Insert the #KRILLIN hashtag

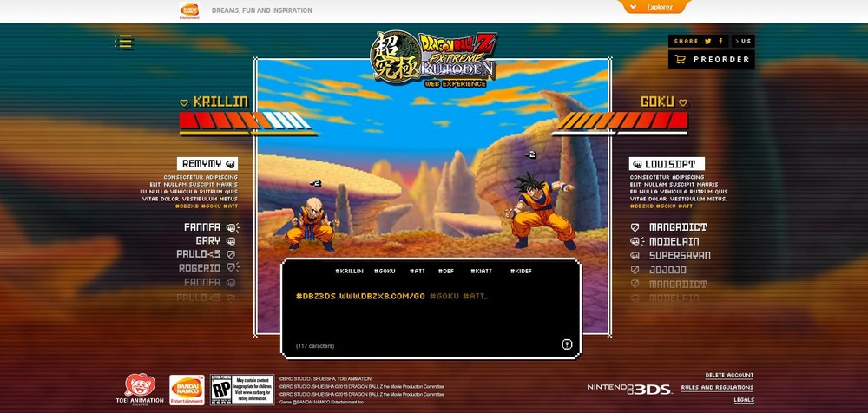[349, 272]
